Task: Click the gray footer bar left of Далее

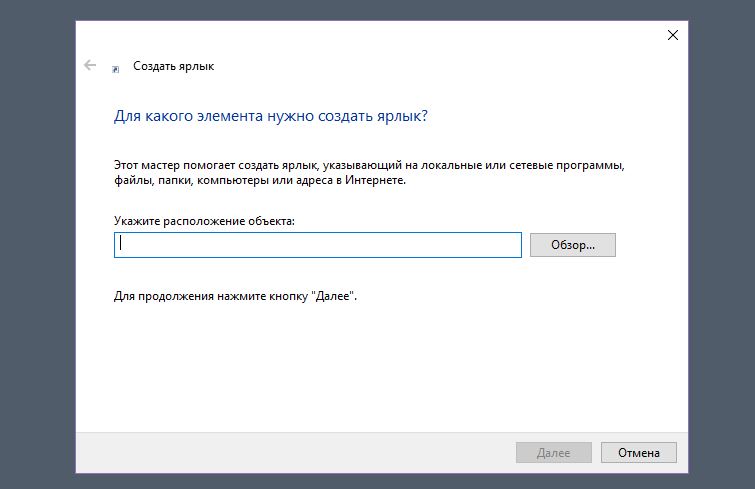Action: coord(289,452)
